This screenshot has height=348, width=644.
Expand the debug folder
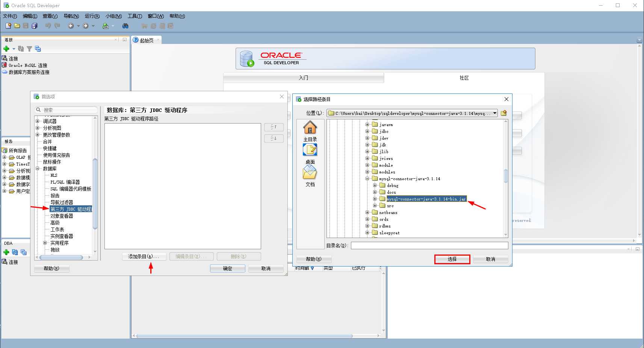375,185
